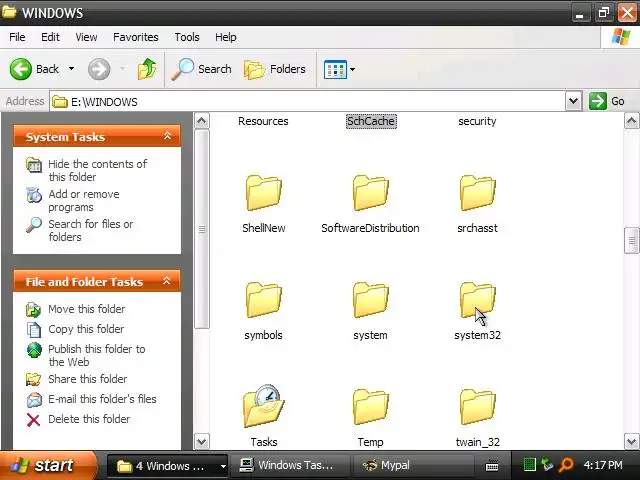Select the system folder icon
Viewport: 640px width, 480px height.
click(371, 300)
